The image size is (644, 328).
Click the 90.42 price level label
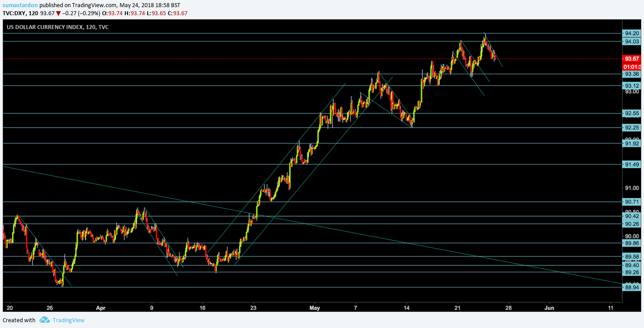[632, 216]
